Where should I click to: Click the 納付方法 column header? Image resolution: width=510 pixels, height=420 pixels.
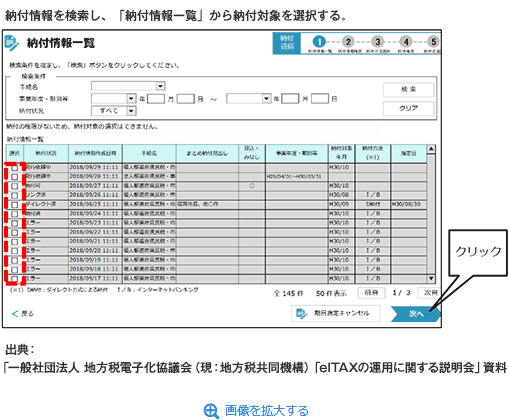pyautogui.click(x=373, y=153)
